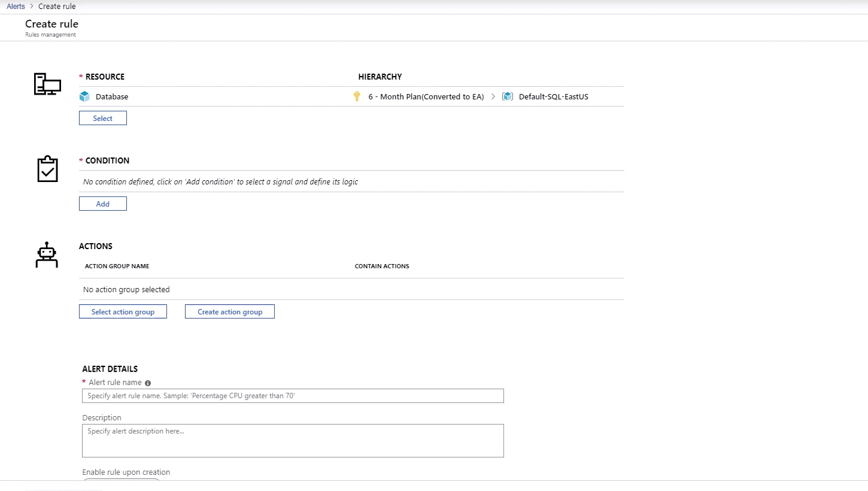Screen dimensions: 868x491
Task: Click the Database resource name
Action: 112,96
